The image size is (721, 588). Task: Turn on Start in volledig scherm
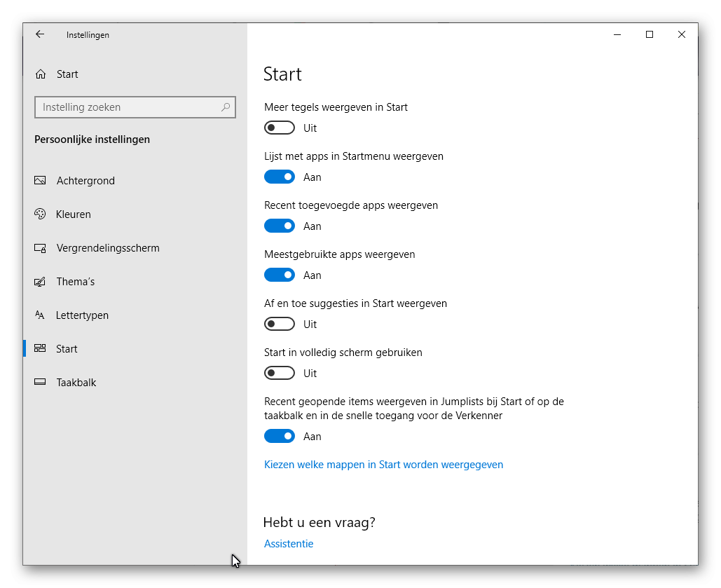tap(280, 373)
